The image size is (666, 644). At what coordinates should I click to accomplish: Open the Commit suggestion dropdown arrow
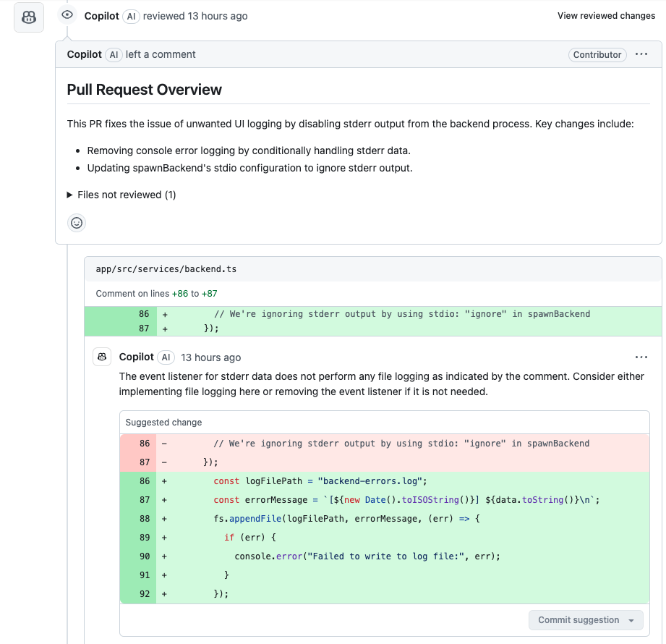click(x=631, y=620)
